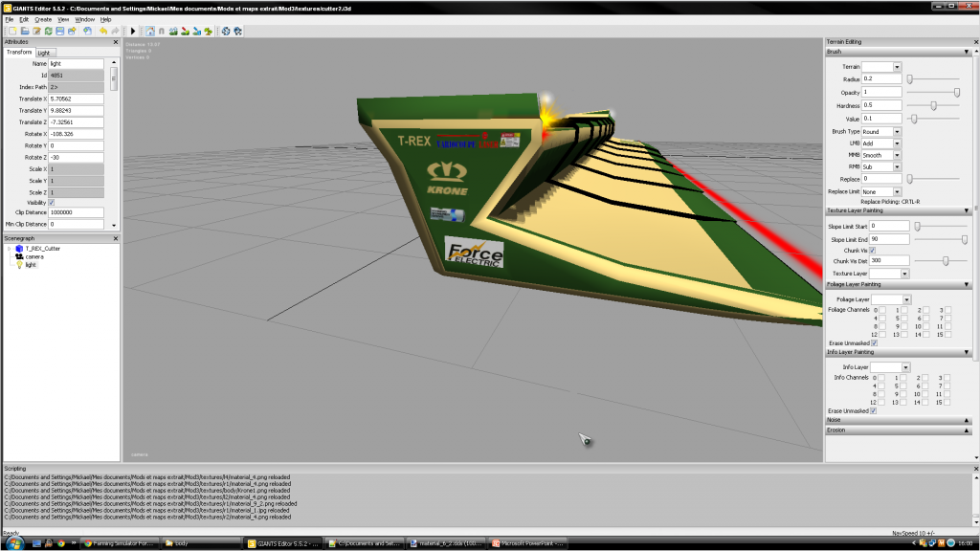Viewport: 980px width, 551px height.
Task: Launch Chrome from the quick launch bar
Action: tap(60, 543)
